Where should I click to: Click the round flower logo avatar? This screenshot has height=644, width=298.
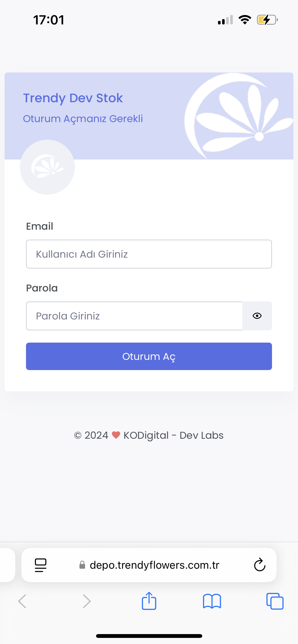[47, 167]
